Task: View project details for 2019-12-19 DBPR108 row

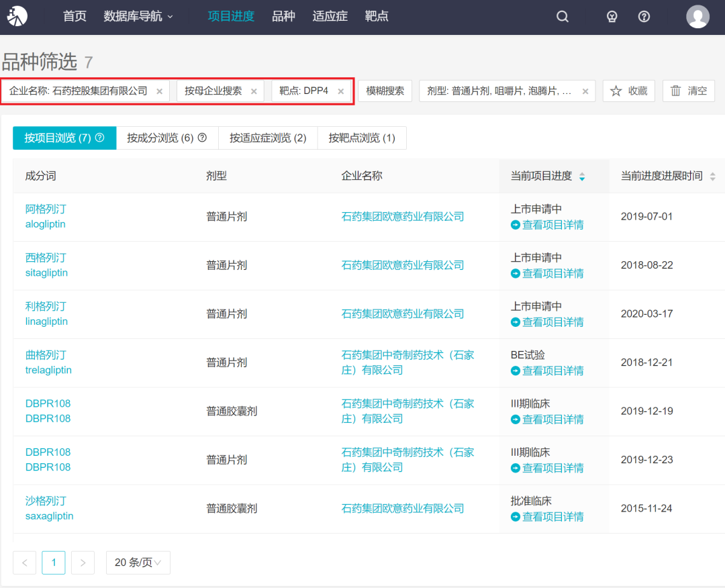Action: tap(547, 420)
